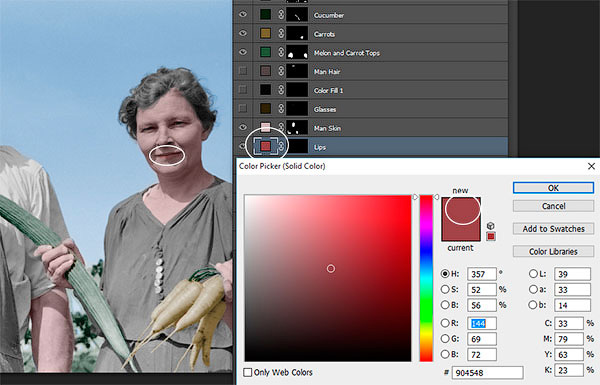Select the Cucumber layer mask thumbnail
The height and width of the screenshot is (385, 600).
[x=297, y=15]
